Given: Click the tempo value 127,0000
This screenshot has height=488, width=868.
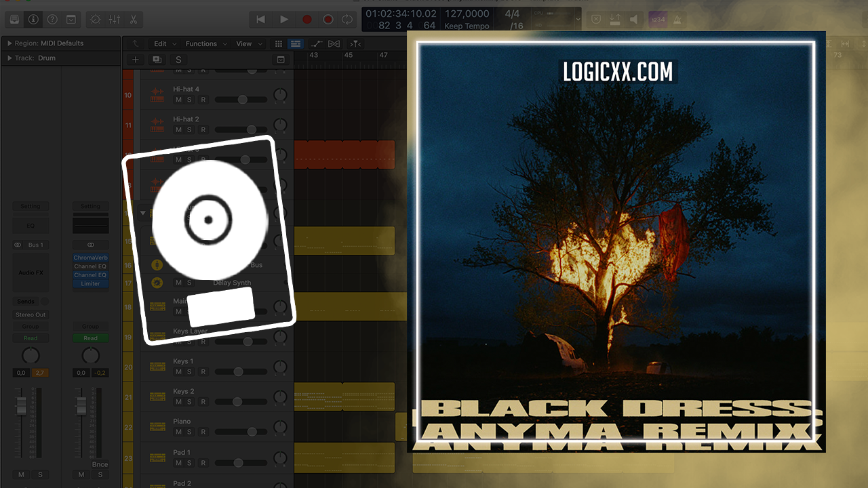Looking at the screenshot, I should tap(467, 14).
